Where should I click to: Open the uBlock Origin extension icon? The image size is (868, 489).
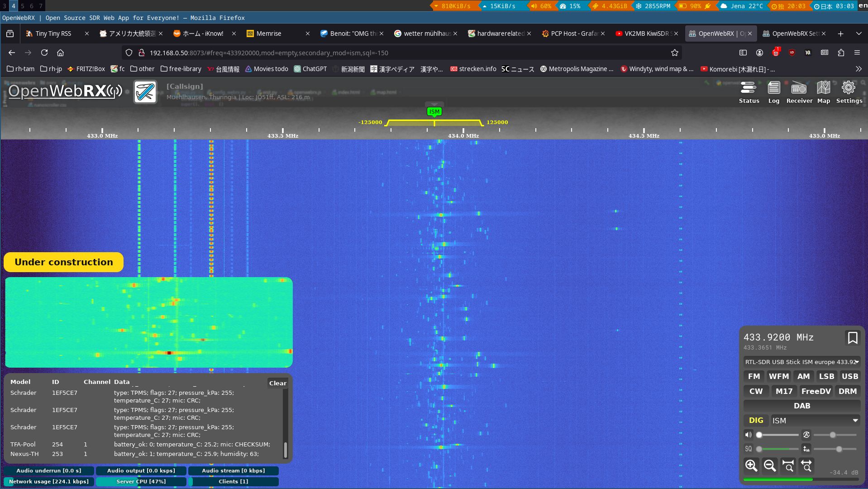pyautogui.click(x=792, y=53)
